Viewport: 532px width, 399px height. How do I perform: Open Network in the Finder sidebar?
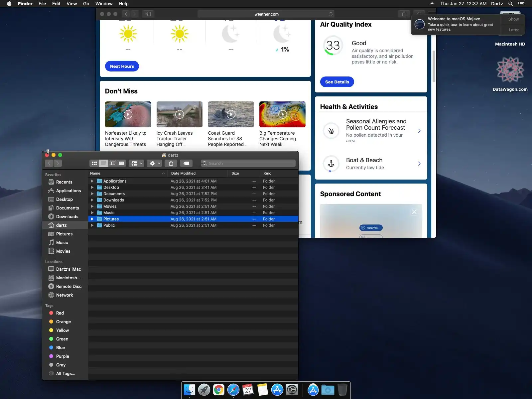[65, 295]
